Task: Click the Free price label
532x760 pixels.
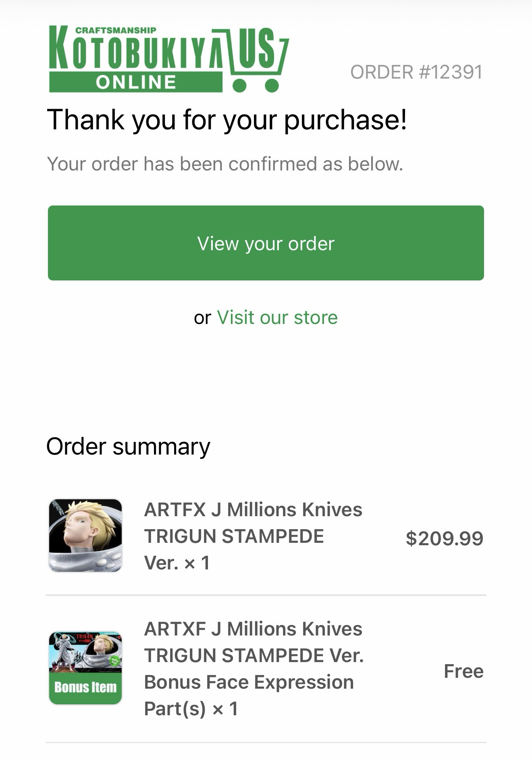Action: pyautogui.click(x=463, y=671)
